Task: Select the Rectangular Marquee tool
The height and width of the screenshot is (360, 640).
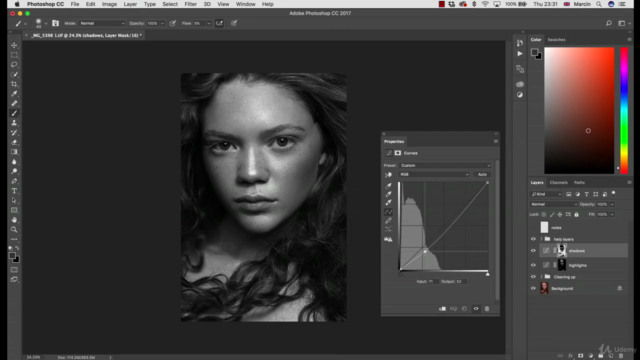Action: (14, 55)
